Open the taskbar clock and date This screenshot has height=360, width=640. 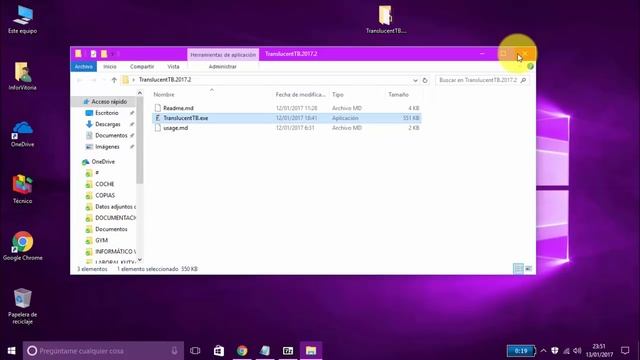[x=599, y=351]
